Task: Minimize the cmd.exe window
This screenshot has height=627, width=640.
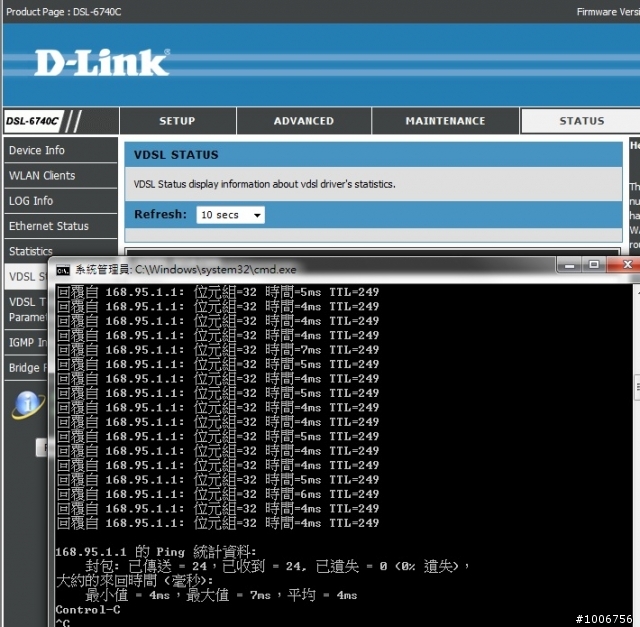Action: (x=570, y=265)
